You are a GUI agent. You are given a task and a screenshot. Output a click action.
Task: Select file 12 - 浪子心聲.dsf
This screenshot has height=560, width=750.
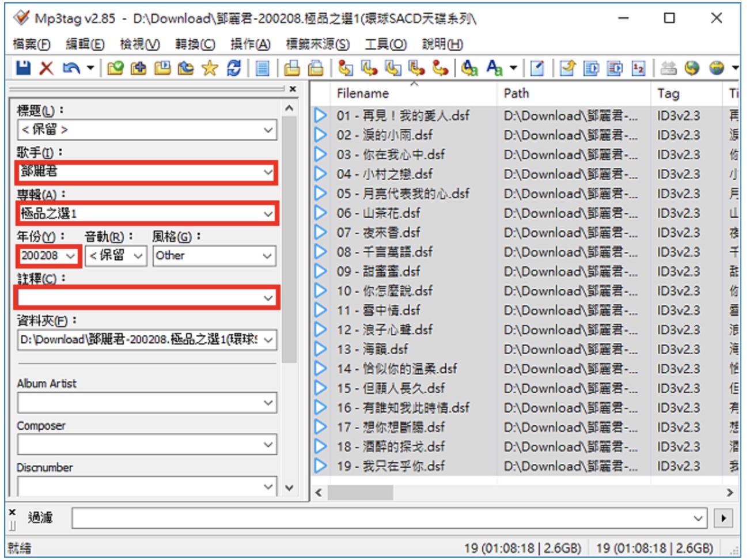tap(384, 330)
